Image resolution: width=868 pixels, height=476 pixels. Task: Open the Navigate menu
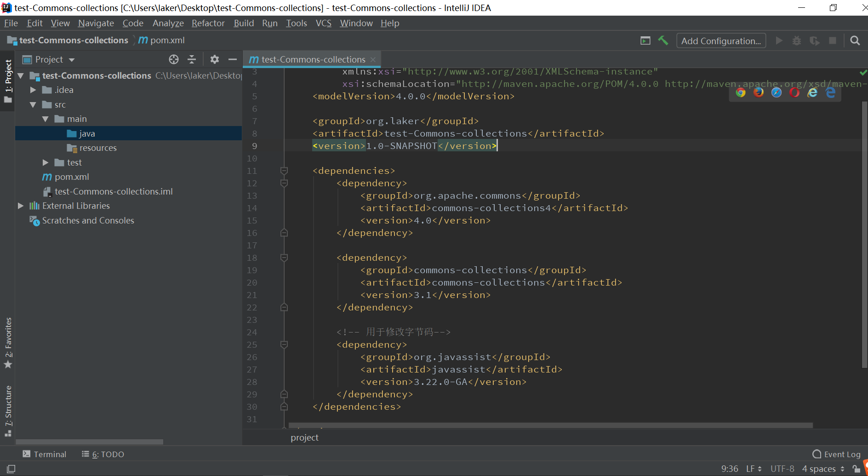[x=96, y=23]
